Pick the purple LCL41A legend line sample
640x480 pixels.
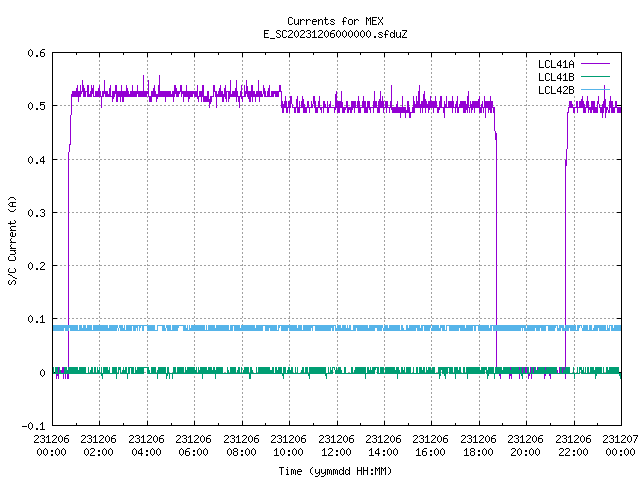(595, 64)
